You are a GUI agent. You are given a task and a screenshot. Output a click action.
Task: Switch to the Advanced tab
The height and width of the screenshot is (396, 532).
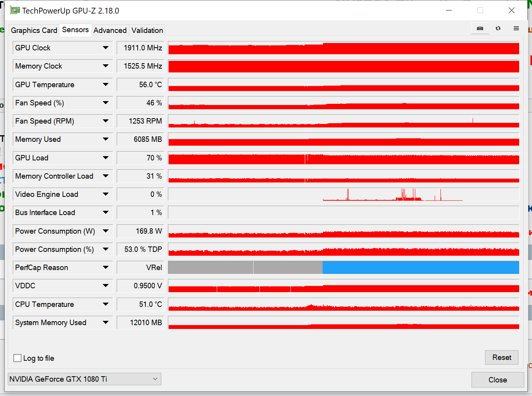pyautogui.click(x=110, y=30)
